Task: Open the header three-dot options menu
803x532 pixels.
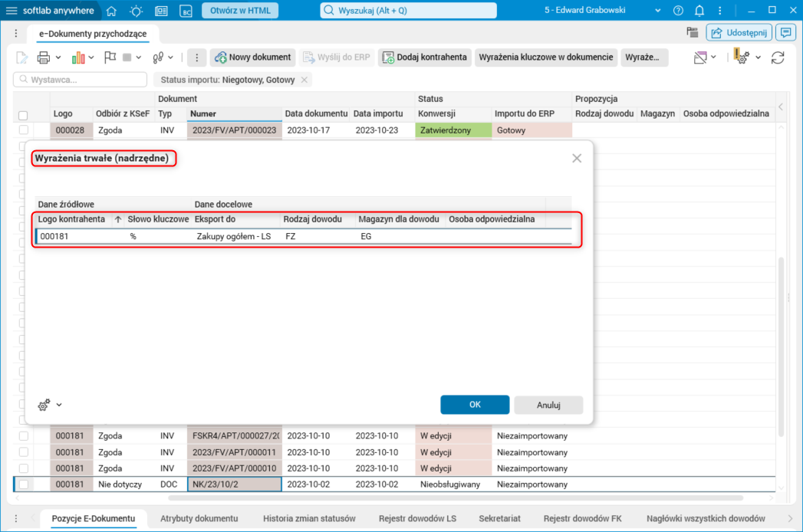Action: coord(719,11)
